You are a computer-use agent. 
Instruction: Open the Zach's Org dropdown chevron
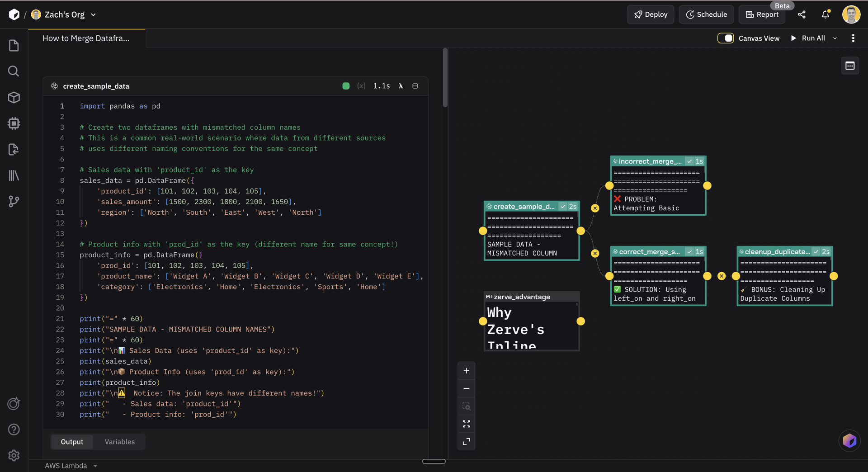93,15
